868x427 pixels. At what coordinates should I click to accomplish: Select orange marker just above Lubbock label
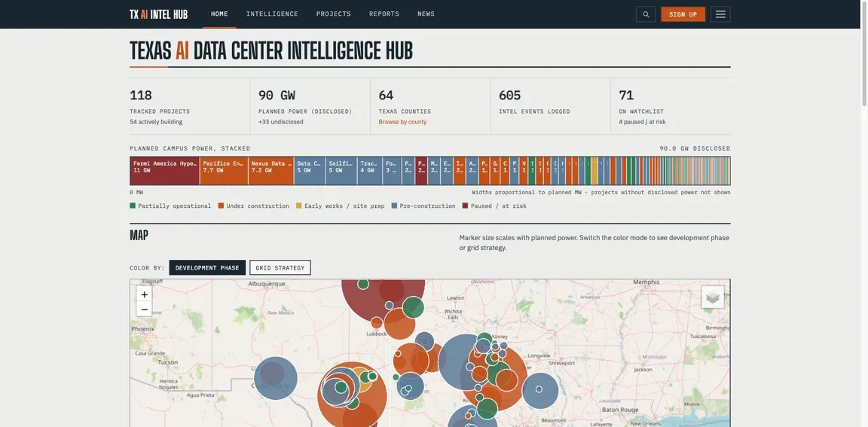(x=377, y=322)
